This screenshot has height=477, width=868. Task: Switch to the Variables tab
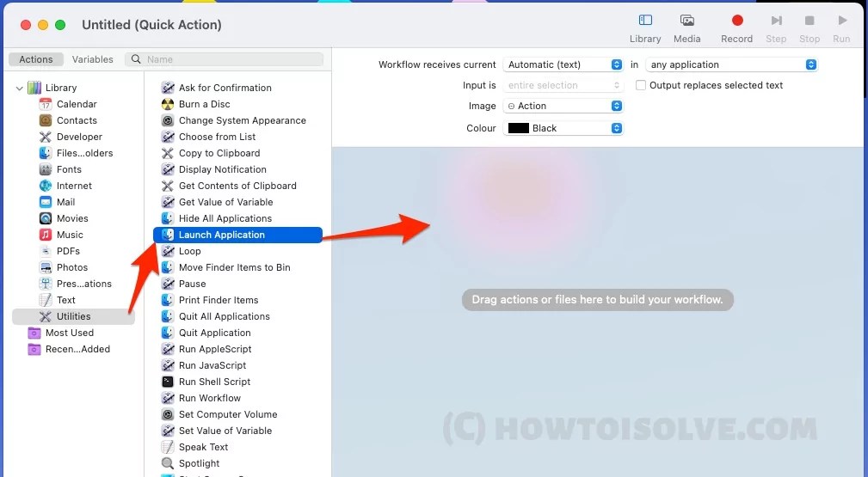[x=92, y=59]
